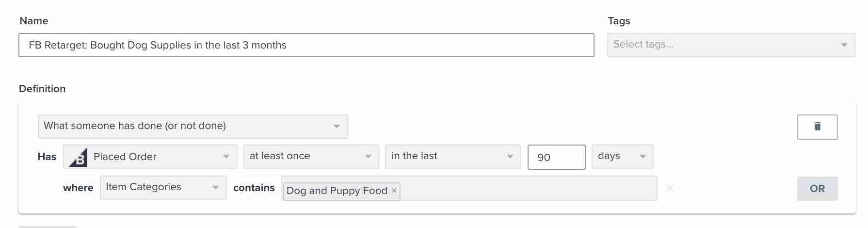The width and height of the screenshot is (868, 228).
Task: Click the Placed Order metric text
Action: coord(125,157)
